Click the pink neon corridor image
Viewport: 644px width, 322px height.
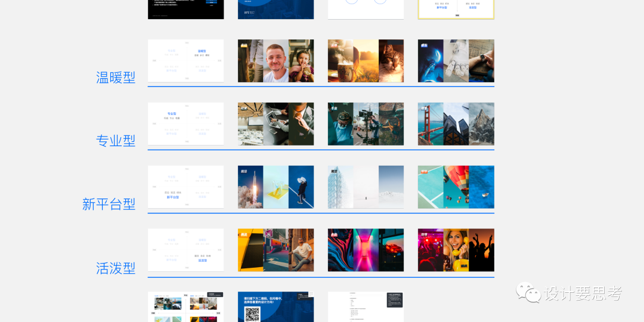coord(366,250)
